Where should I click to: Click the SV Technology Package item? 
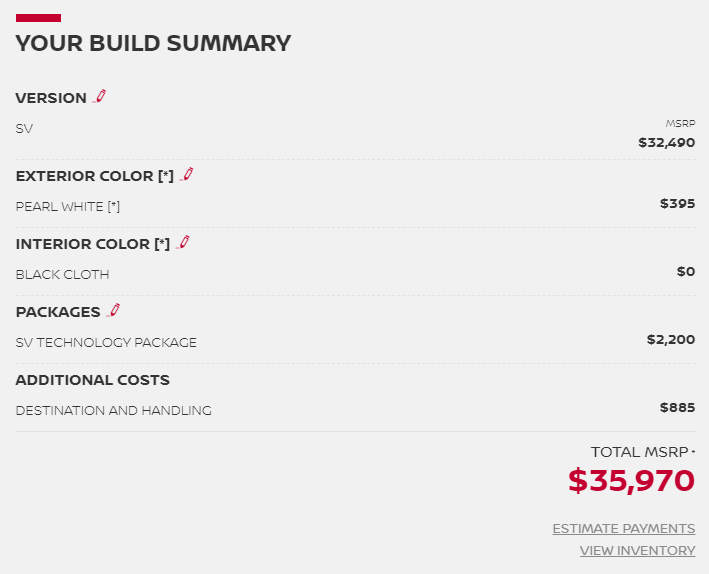click(106, 342)
